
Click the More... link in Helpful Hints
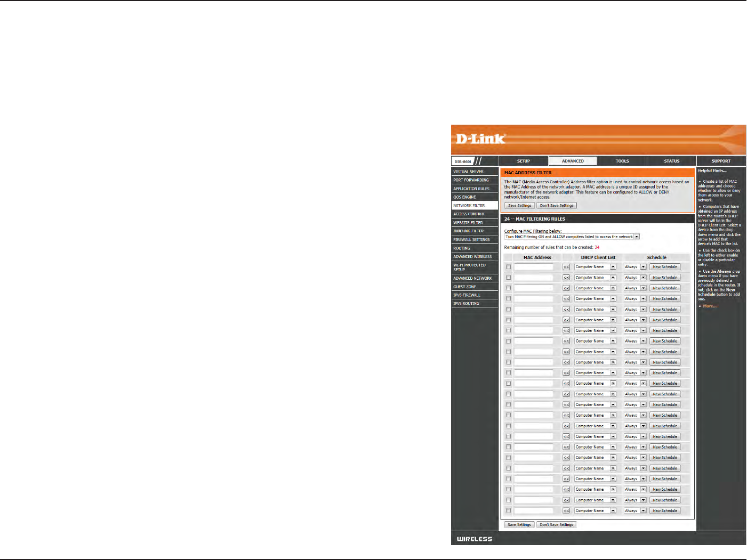click(710, 306)
